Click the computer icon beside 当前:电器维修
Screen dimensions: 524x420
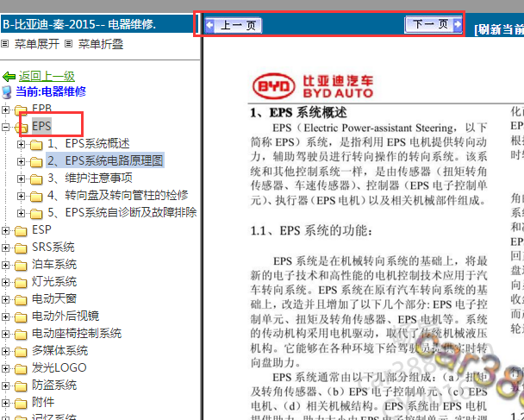7,92
